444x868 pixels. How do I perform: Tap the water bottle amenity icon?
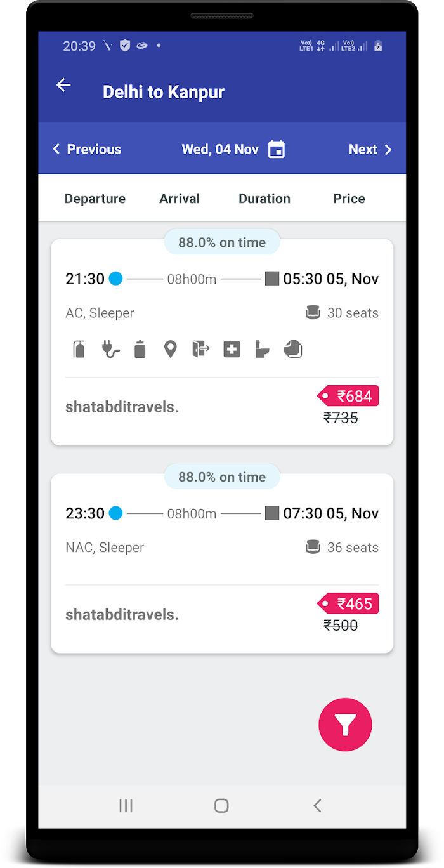(140, 349)
